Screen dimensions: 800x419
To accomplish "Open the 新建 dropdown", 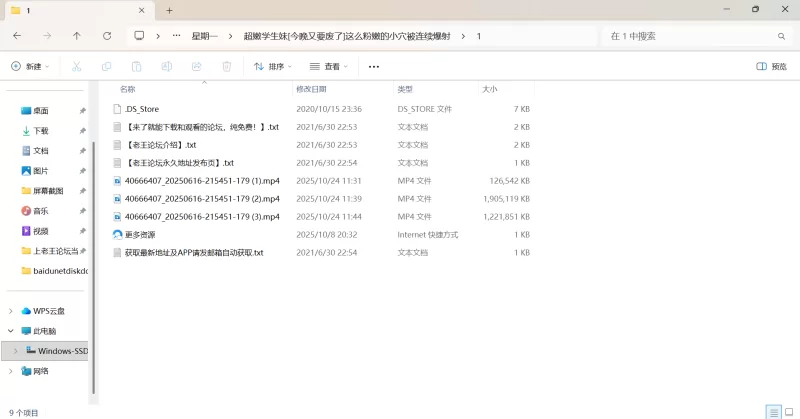I will point(30,67).
